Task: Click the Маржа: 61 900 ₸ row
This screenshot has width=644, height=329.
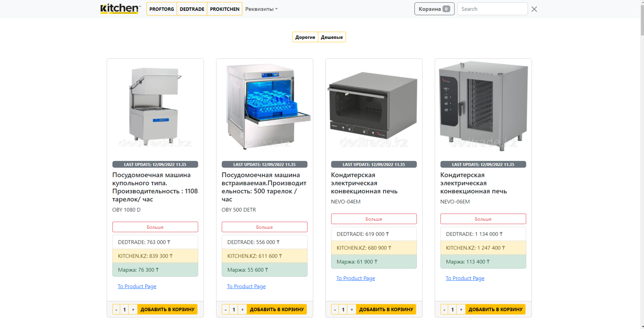Action: [374, 262]
